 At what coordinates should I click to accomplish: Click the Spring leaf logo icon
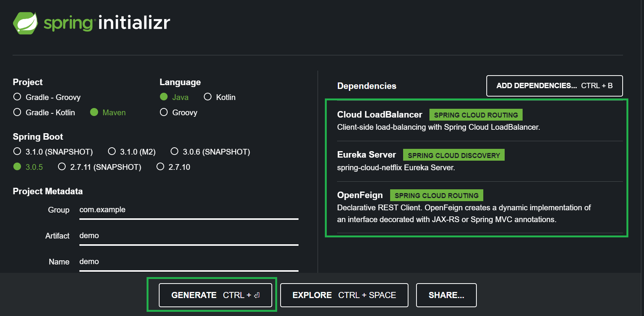[x=26, y=23]
